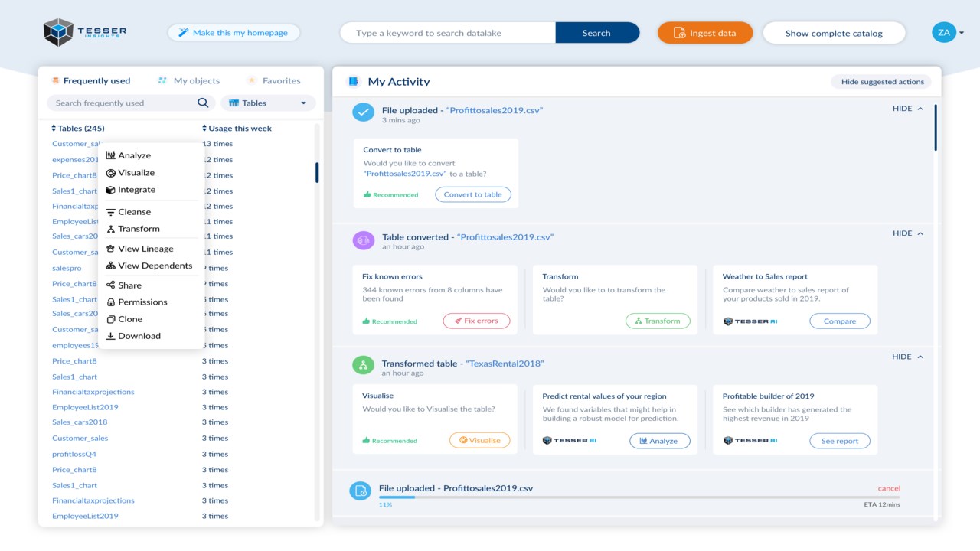Sort by Usage this week arrows
The image size is (980, 551).
tap(204, 129)
